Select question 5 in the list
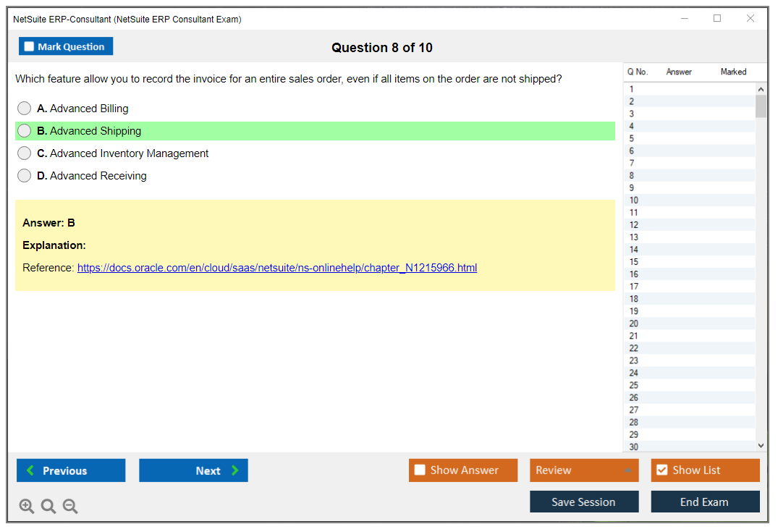 tap(689, 138)
